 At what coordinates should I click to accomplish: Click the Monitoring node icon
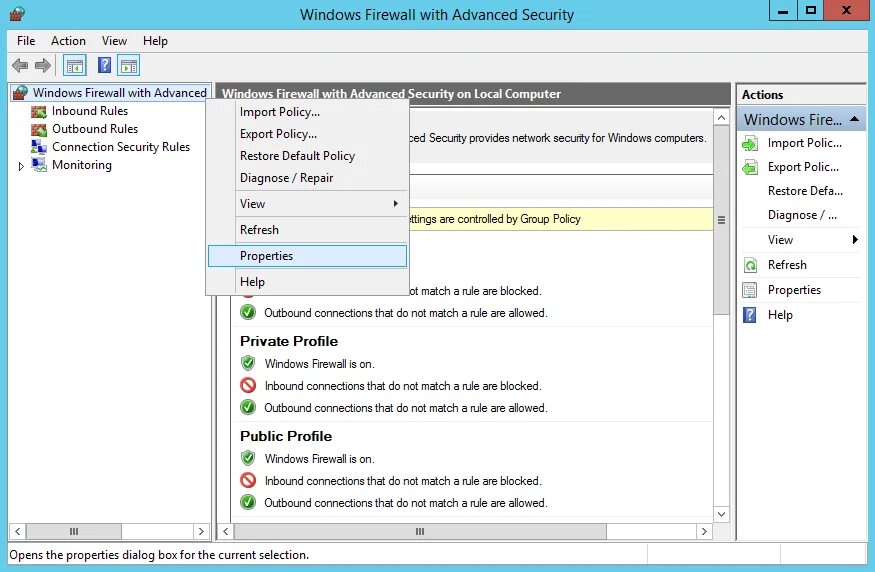(x=39, y=165)
